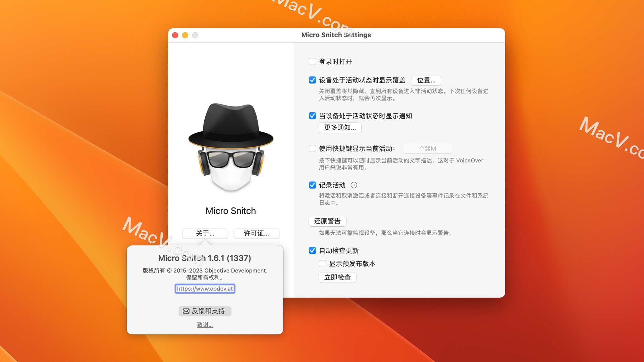This screenshot has width=644, height=362.
Task: Enable 显示预发布版本 checkbox
Action: (x=322, y=264)
